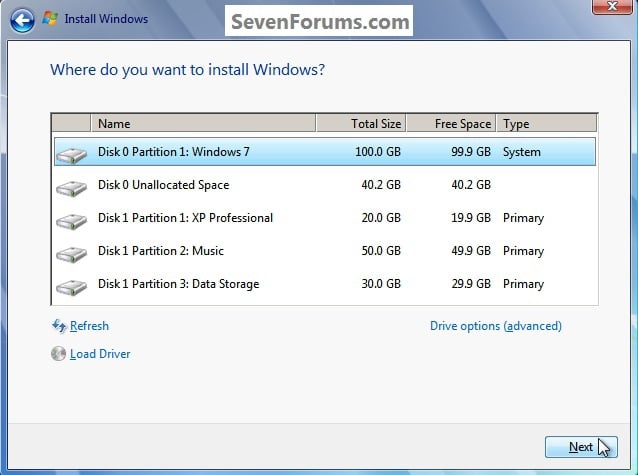The image size is (638, 475).
Task: Click drive icon for Music partition
Action: pos(71,254)
